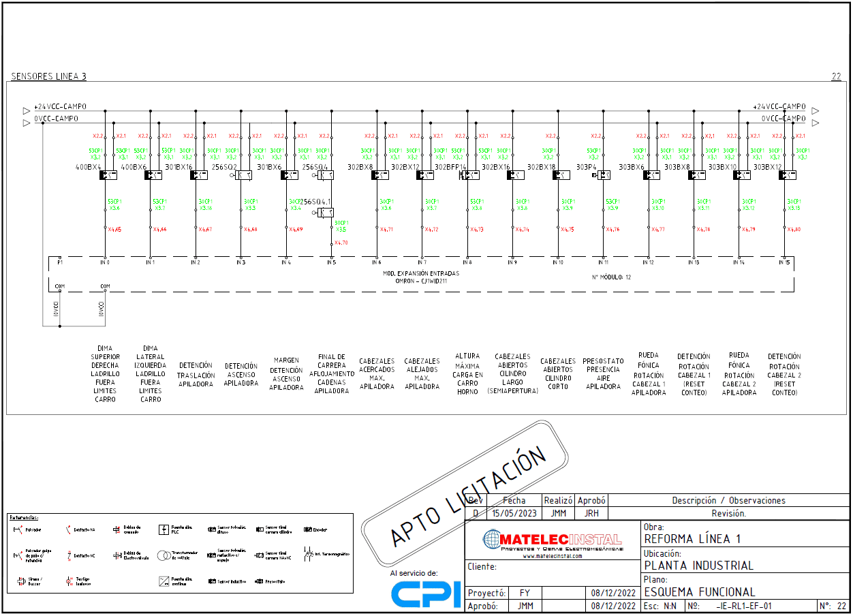
Task: Click the right 0VCC-CAMPO arrow connector
Action: [x=815, y=121]
